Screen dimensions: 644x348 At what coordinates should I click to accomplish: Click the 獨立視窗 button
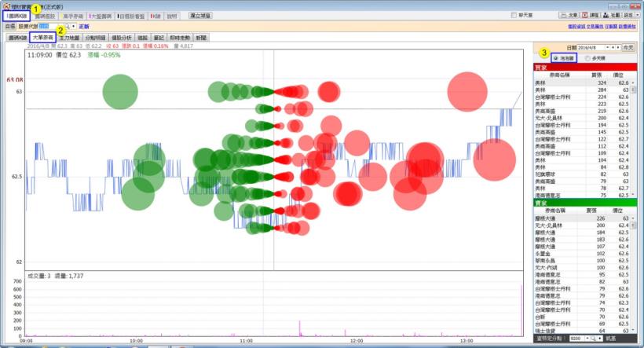[x=200, y=16]
